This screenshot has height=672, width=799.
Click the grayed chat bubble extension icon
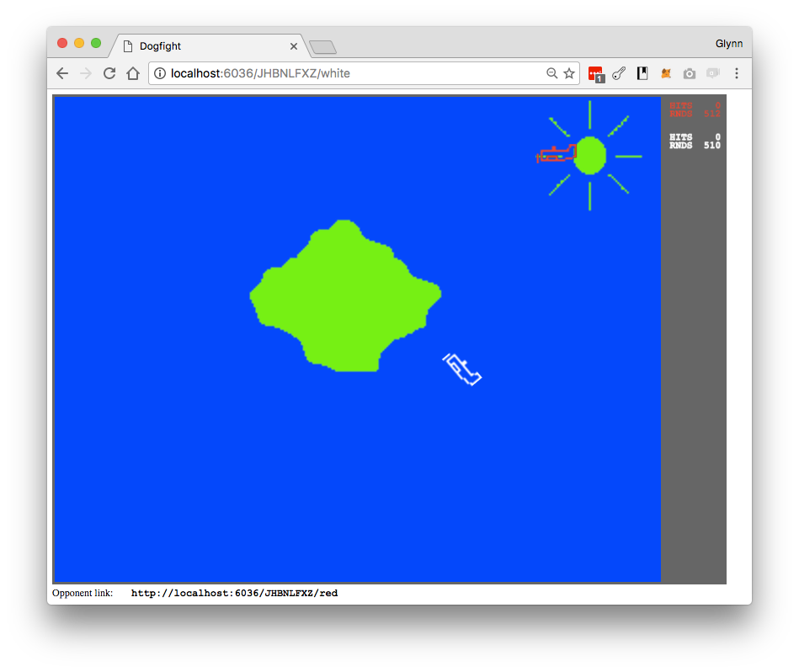[712, 73]
